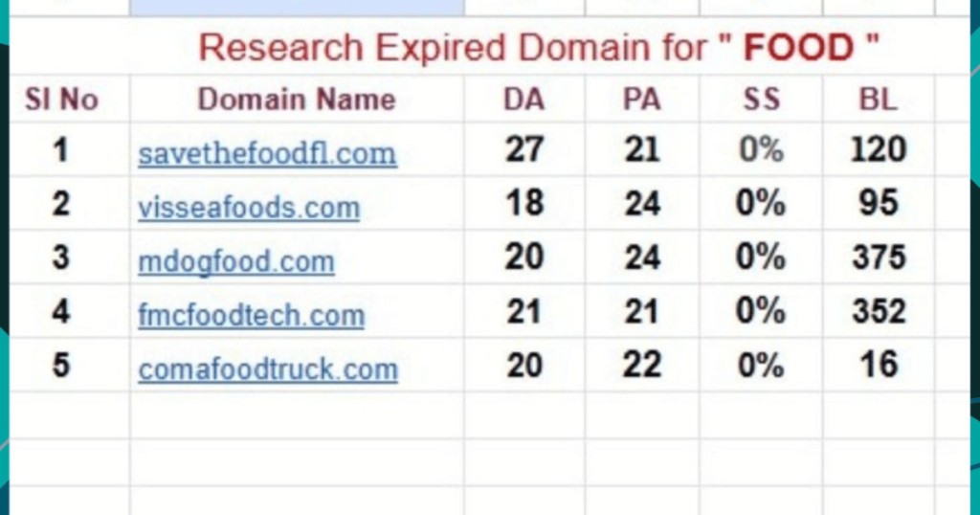980x515 pixels.
Task: Select the cell with BL value 120
Action: click(878, 150)
